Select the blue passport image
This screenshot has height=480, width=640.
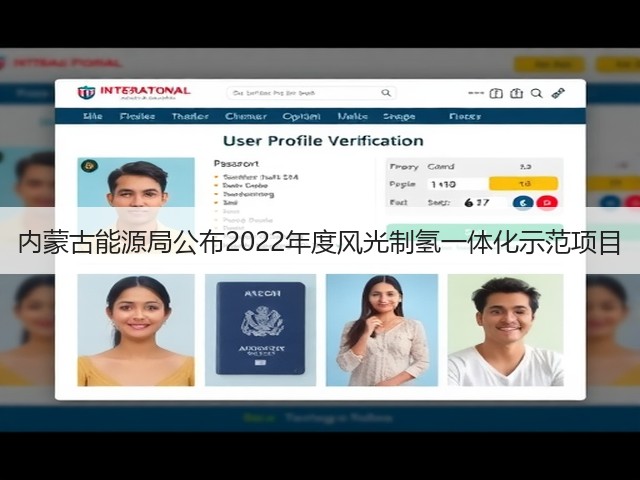(x=260, y=330)
